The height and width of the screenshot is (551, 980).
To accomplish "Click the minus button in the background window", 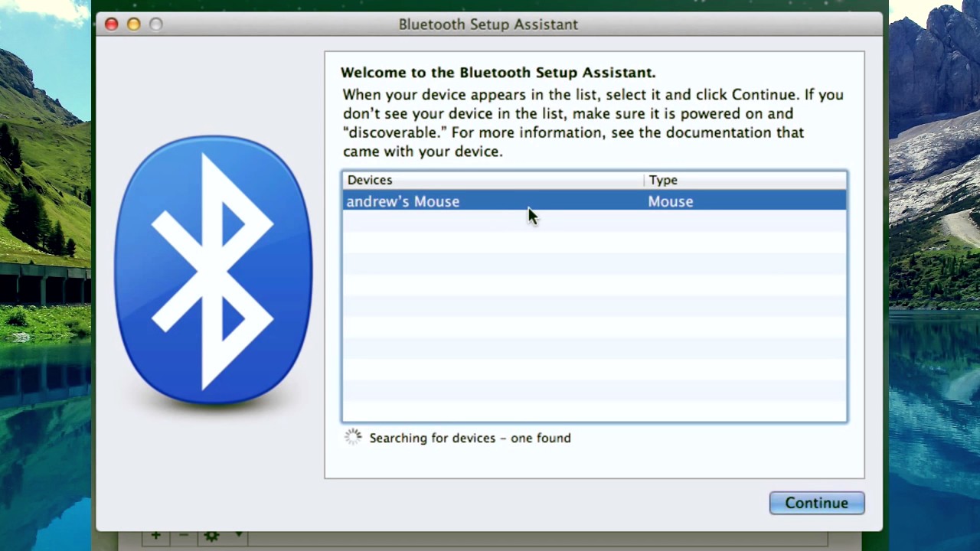I will point(183,536).
